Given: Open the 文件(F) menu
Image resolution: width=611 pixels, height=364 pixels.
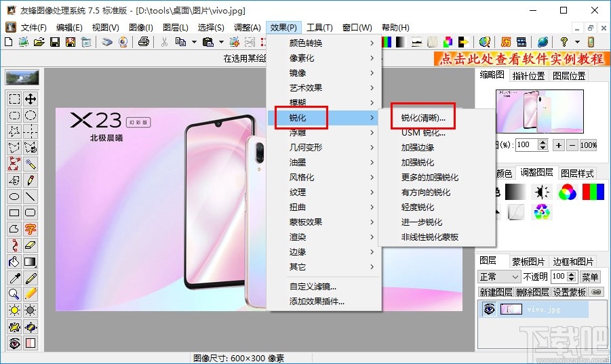Looking at the screenshot, I should coord(33,28).
